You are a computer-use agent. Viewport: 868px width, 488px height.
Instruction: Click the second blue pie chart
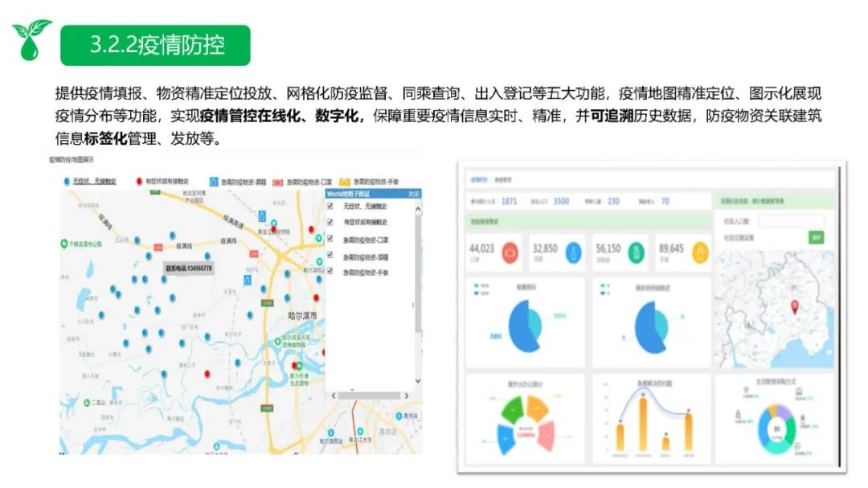652,327
